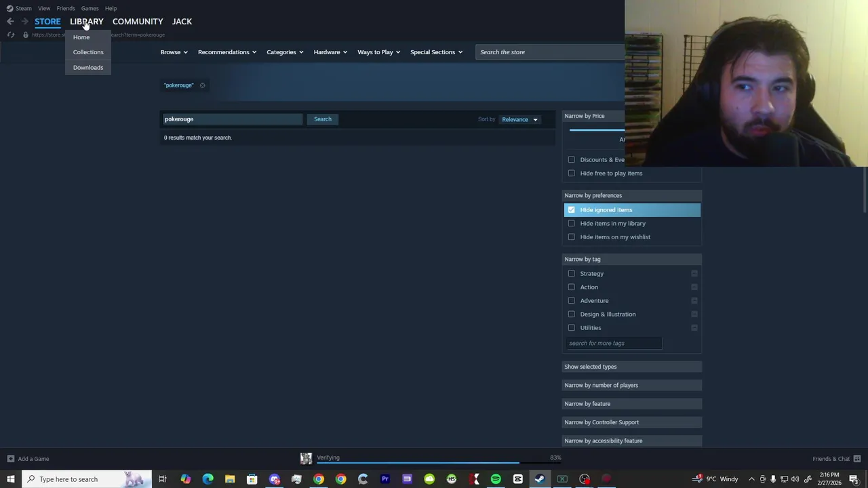Expand the Browse store menu
This screenshot has width=868, height=488.
(x=174, y=52)
